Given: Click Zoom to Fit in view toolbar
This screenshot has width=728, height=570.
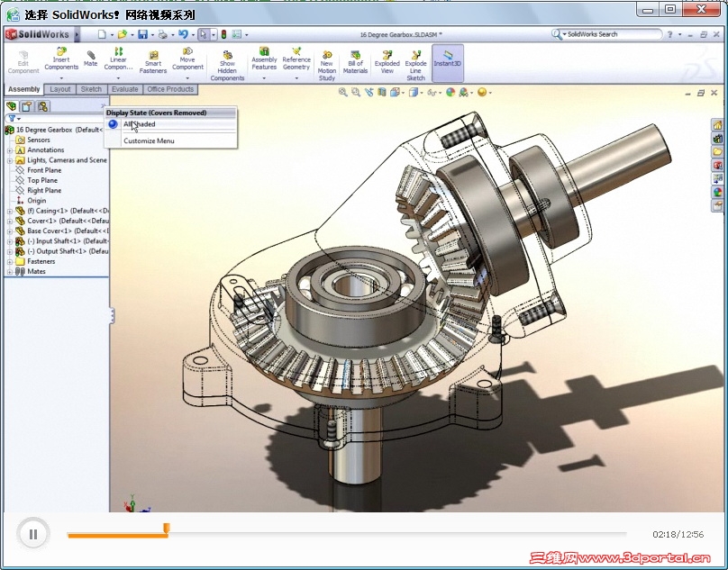Looking at the screenshot, I should click(342, 93).
